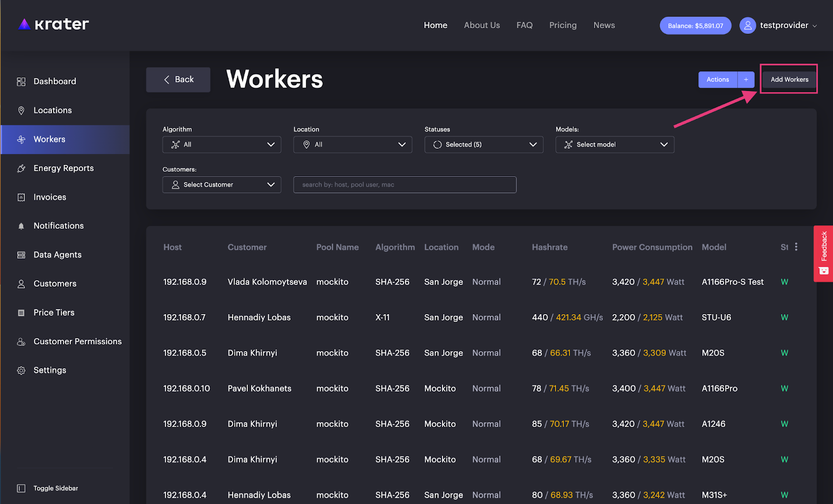Click the Workers fan icon in sidebar
833x504 pixels.
(x=21, y=139)
